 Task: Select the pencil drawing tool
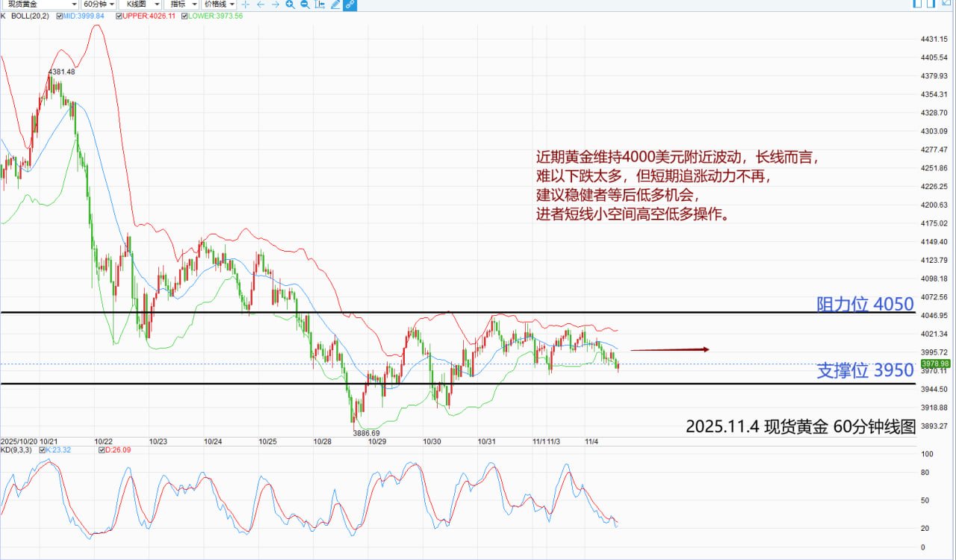(335, 4)
